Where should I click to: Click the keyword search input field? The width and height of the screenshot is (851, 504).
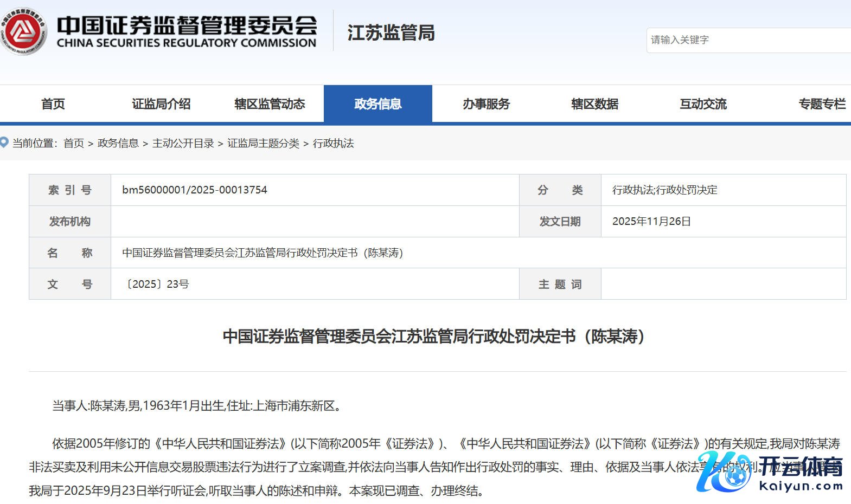(x=748, y=40)
